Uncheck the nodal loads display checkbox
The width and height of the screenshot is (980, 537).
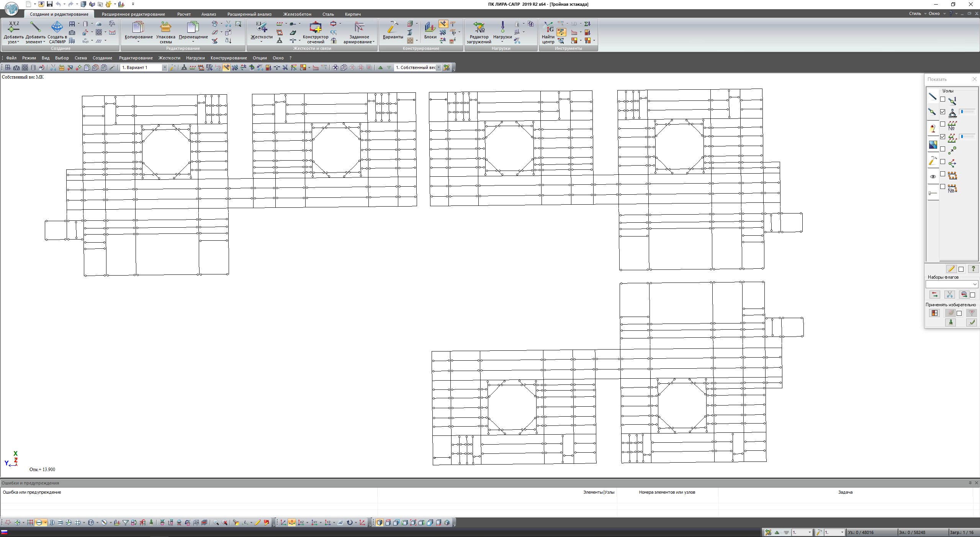click(943, 137)
